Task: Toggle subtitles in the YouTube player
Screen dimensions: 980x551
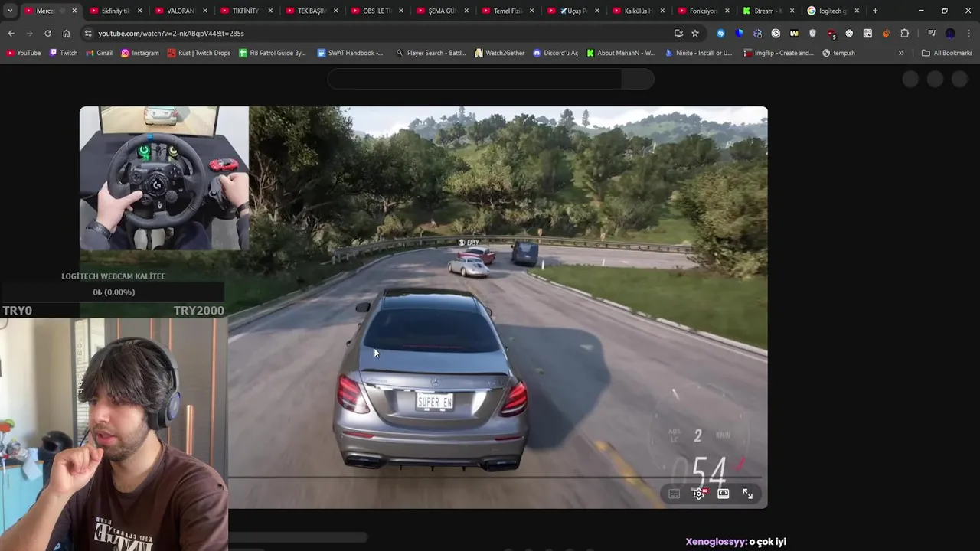Action: 674,494
